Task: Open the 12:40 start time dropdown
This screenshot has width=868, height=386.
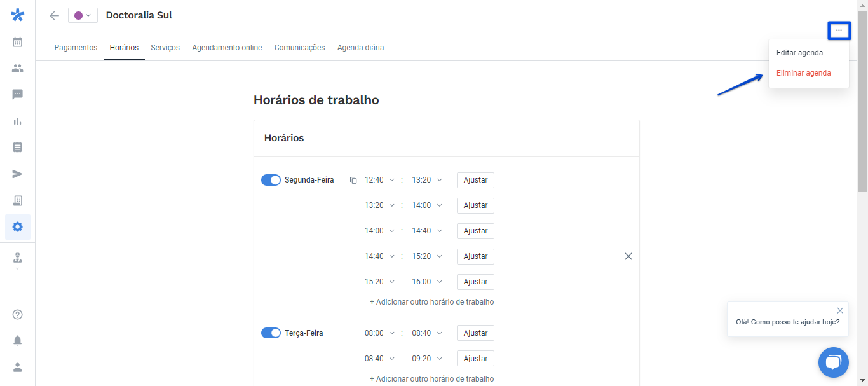Action: pyautogui.click(x=379, y=180)
